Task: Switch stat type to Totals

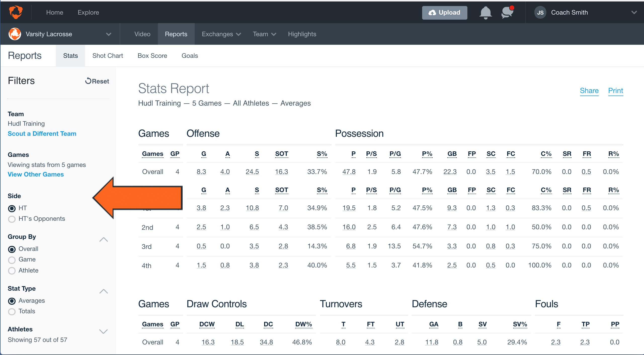Action: 12,312
